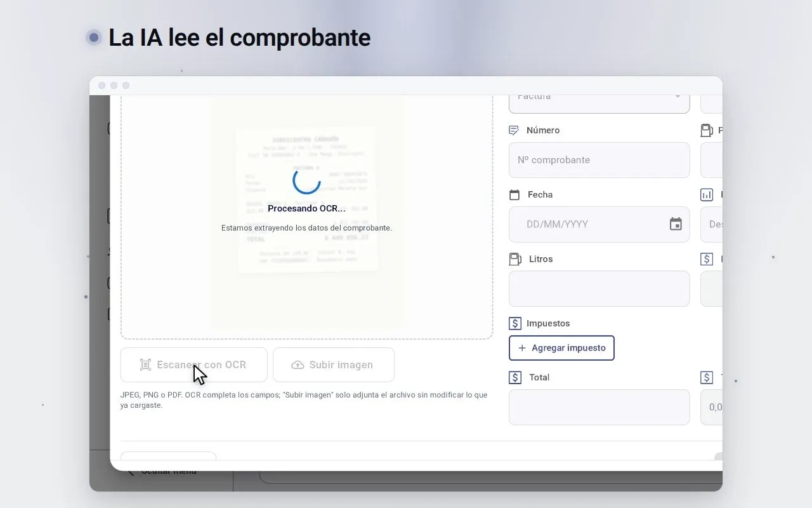Click the Procesando OCR loading spinner

[x=306, y=180]
